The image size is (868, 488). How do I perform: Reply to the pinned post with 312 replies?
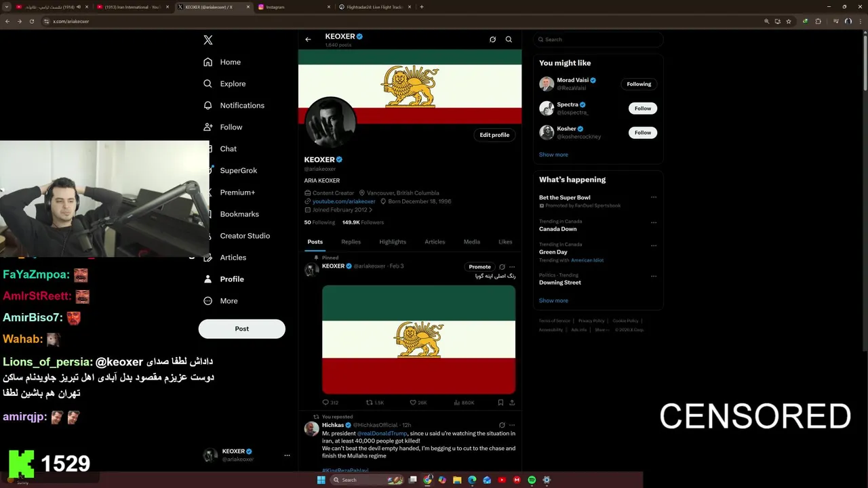coord(330,403)
